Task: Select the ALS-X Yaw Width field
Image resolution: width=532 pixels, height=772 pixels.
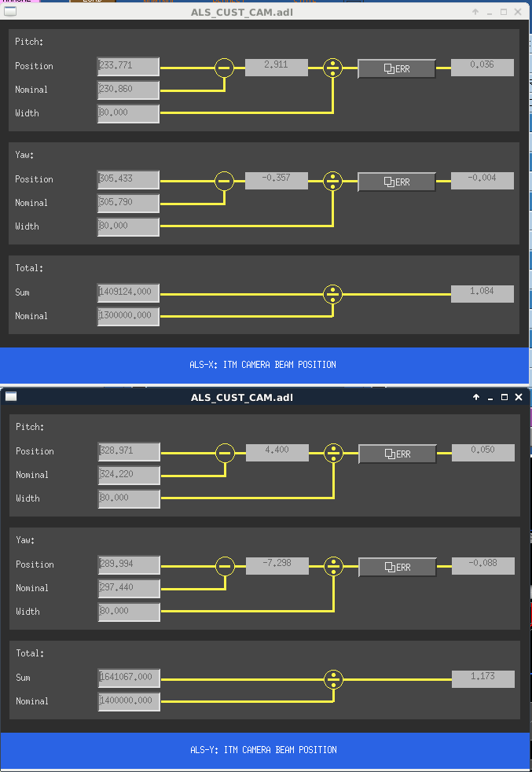Action: tap(128, 227)
